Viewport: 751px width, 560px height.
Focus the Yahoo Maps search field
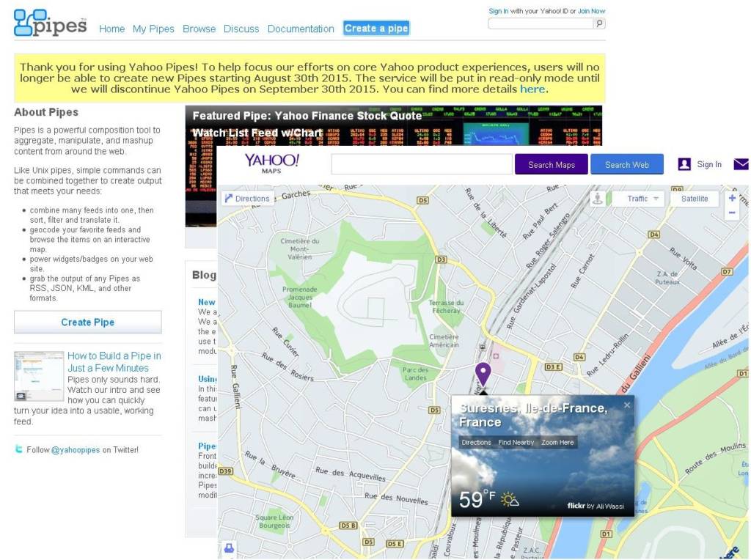point(422,165)
